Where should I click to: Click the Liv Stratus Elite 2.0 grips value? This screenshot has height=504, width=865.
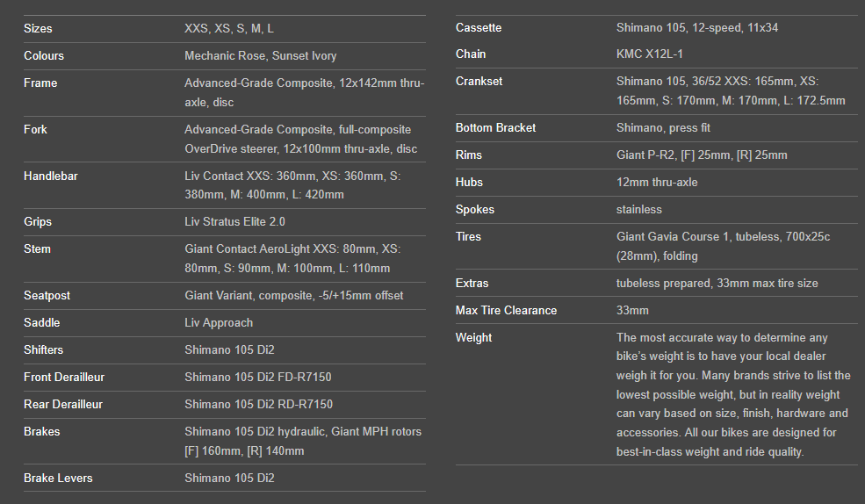pyautogui.click(x=234, y=221)
